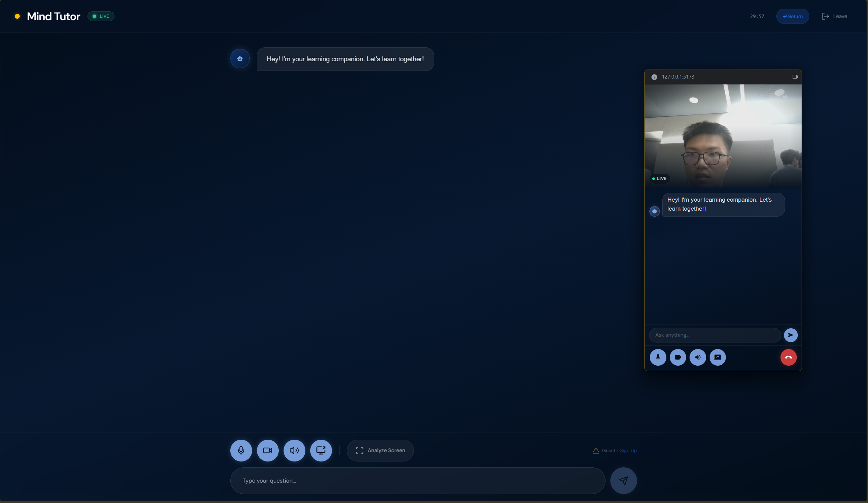The height and width of the screenshot is (503, 868).
Task: Click the Analyze Screen button
Action: [380, 450]
